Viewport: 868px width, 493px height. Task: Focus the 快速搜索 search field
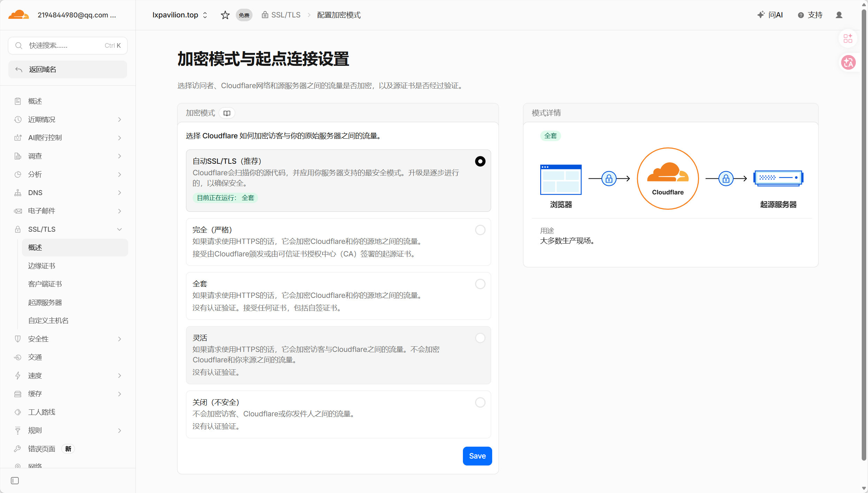point(68,46)
